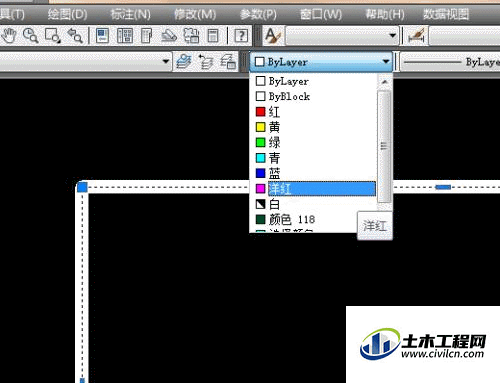Open the Dimension Style icon
This screenshot has width=500, height=383.
416,35
